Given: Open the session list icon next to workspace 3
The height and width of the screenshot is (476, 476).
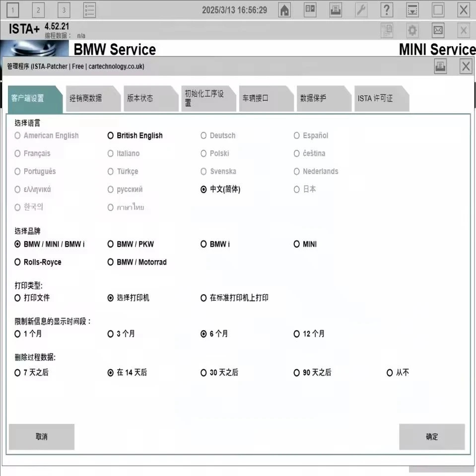Looking at the screenshot, I should click(89, 9).
